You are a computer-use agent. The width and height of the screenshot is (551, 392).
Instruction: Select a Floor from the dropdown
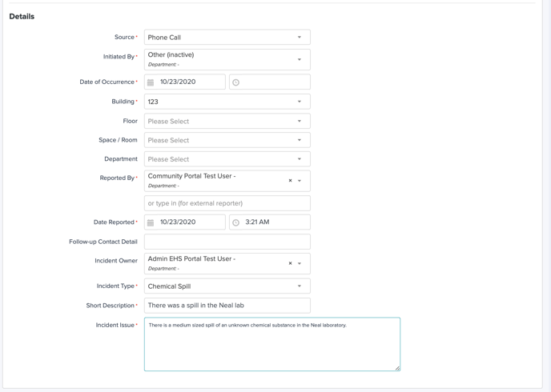[x=227, y=122]
